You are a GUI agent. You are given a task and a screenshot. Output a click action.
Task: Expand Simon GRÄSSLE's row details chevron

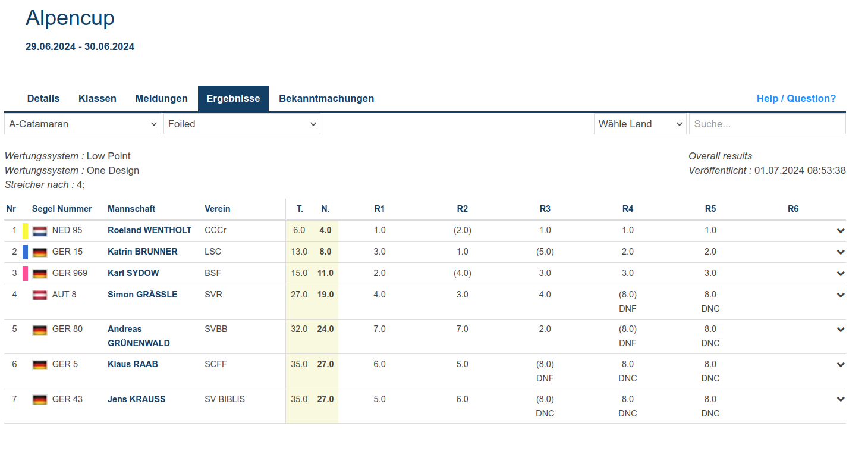840,295
